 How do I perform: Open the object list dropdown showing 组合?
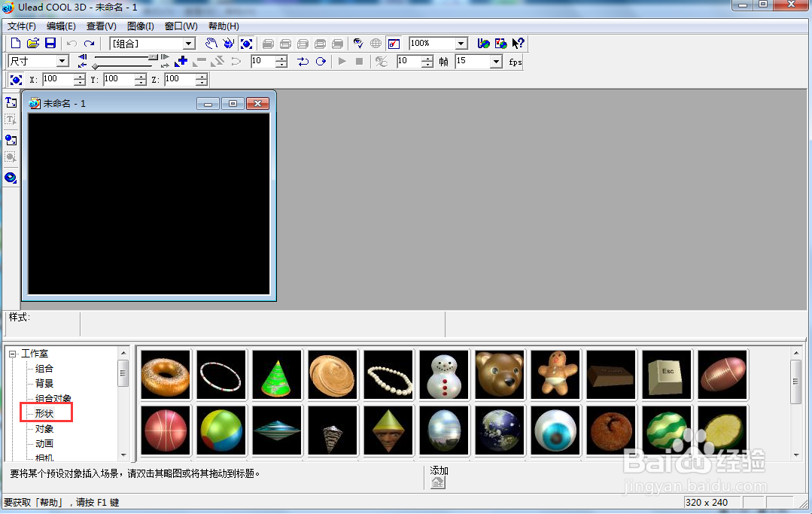point(189,44)
